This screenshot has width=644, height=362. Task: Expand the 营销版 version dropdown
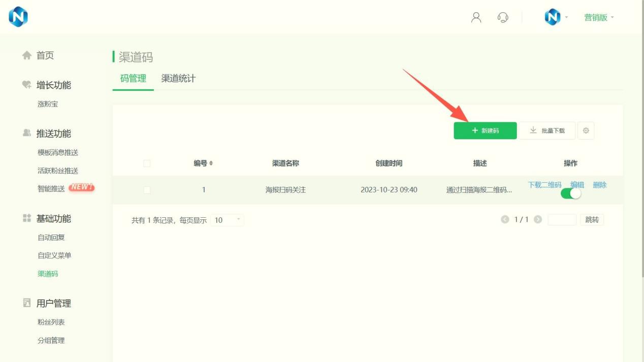pyautogui.click(x=599, y=17)
